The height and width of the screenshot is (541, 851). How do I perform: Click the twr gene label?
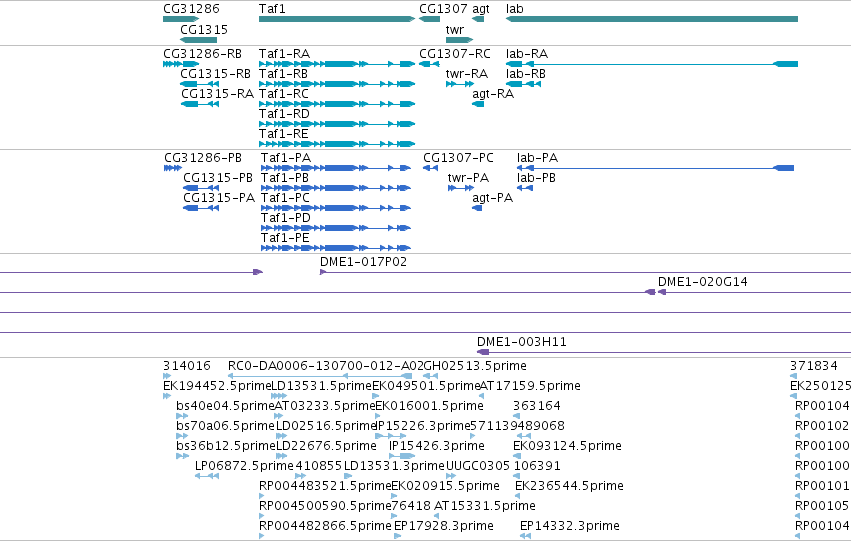[x=455, y=29]
